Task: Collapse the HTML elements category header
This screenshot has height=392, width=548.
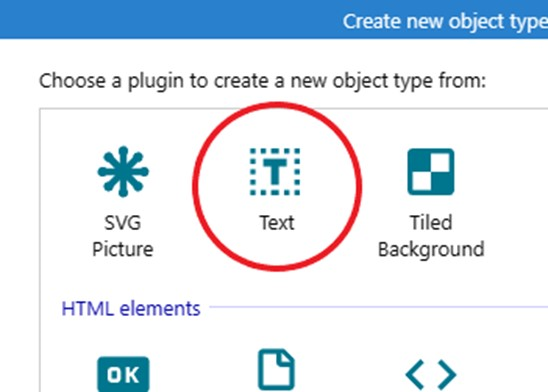Action: pyautogui.click(x=131, y=308)
